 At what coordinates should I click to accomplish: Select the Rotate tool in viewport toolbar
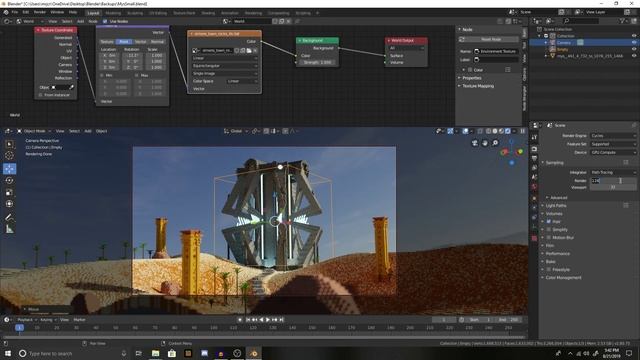[x=9, y=180]
